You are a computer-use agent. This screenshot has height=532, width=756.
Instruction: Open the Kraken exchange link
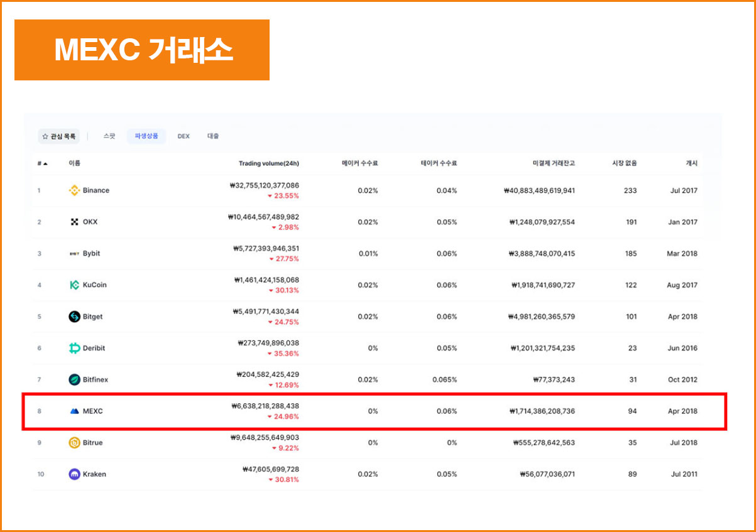(x=94, y=474)
